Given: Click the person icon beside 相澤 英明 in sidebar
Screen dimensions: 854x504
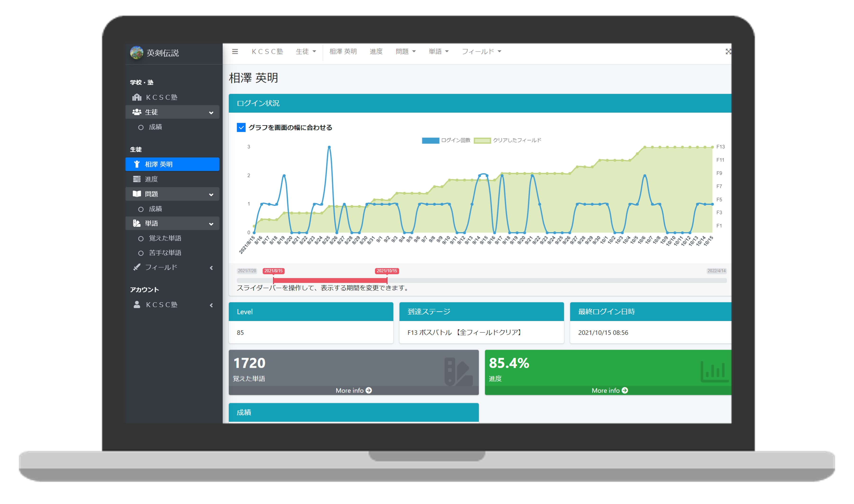Looking at the screenshot, I should (137, 164).
